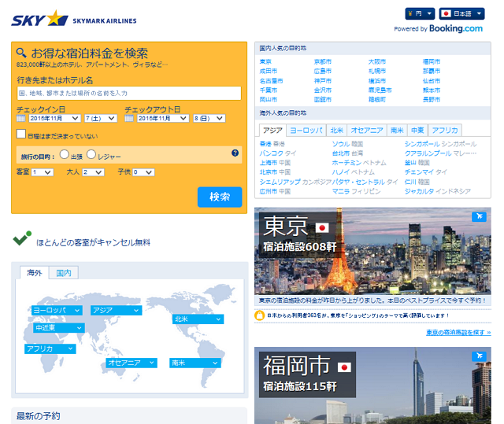Click the 東京の宿泊施設を探す link
The image size is (504, 424).
(x=458, y=332)
